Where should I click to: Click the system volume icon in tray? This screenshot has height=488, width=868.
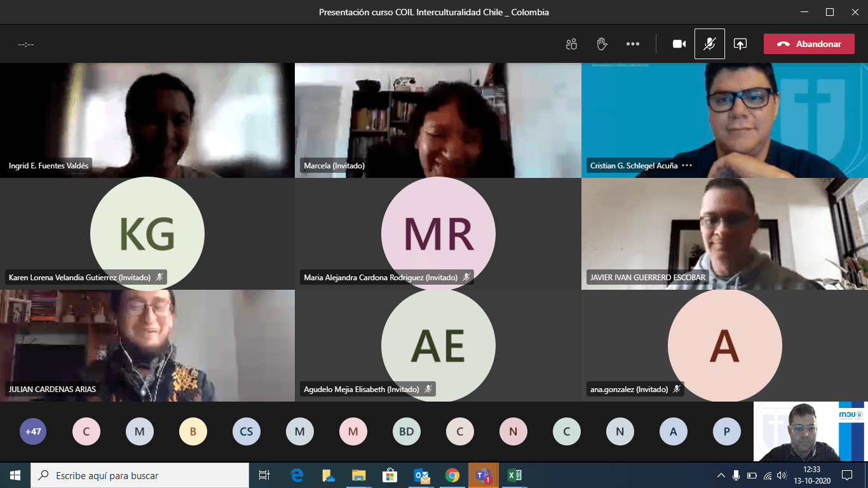click(782, 475)
